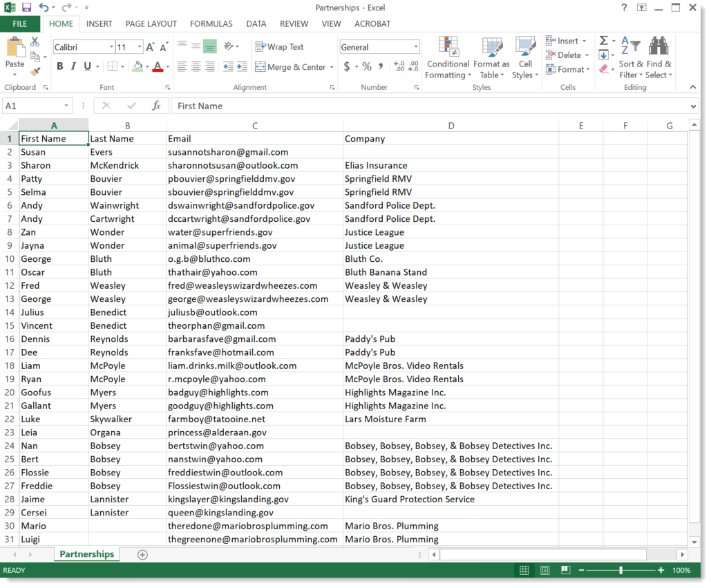Switch to the INSERT ribbon tab
This screenshot has width=711, height=588.
click(x=99, y=23)
